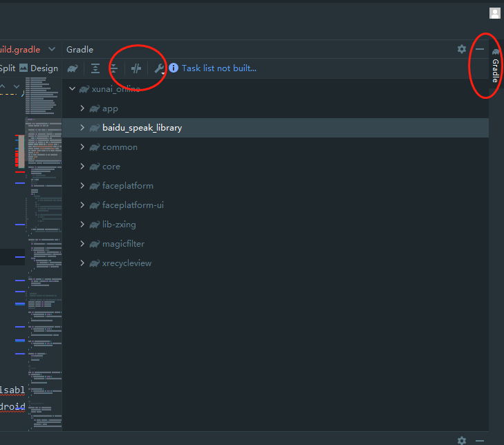This screenshot has width=504, height=445.
Task: Click the Reload All Gradle Projects elephant icon
Action: (73, 68)
